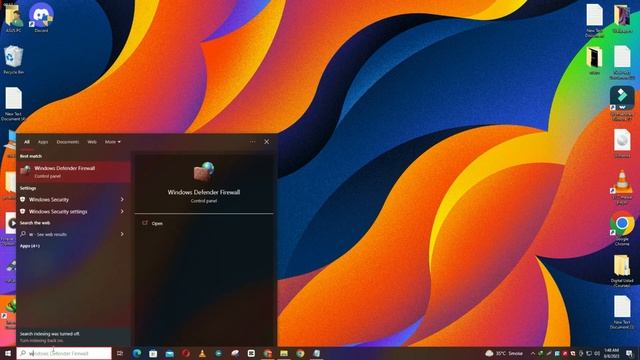Select the Digital Used folder on desktop
This screenshot has width=640, height=360.
point(622,270)
